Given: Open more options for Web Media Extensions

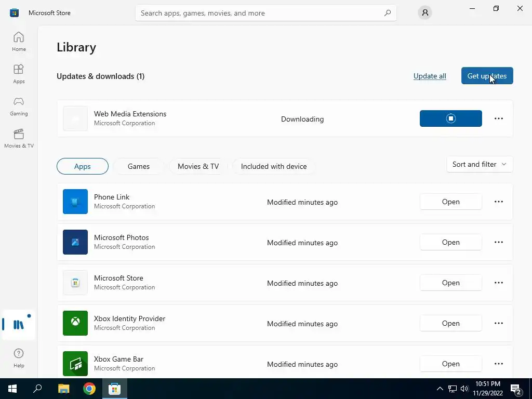Looking at the screenshot, I should coord(498,118).
